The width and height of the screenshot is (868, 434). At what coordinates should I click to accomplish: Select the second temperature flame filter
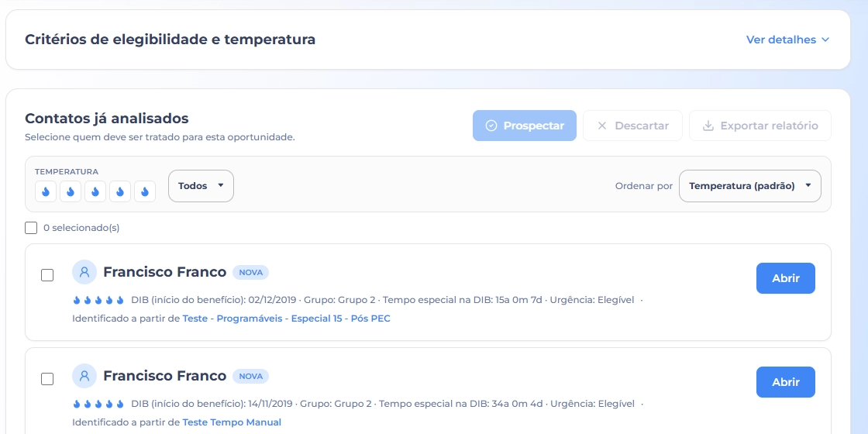coord(71,191)
